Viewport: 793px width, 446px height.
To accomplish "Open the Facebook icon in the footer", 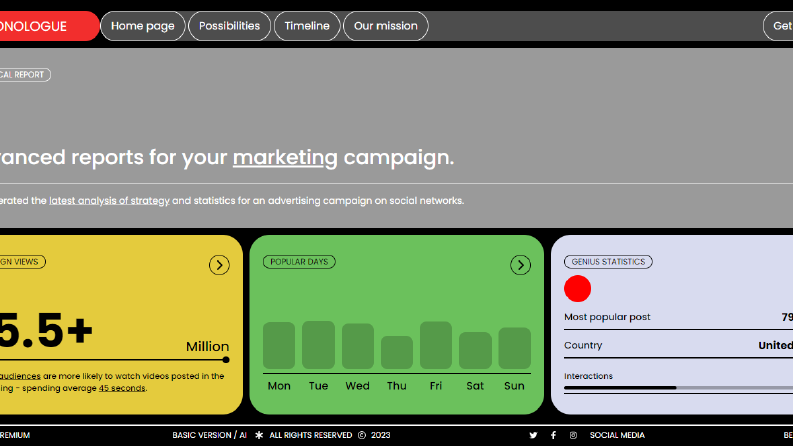I will [x=553, y=435].
